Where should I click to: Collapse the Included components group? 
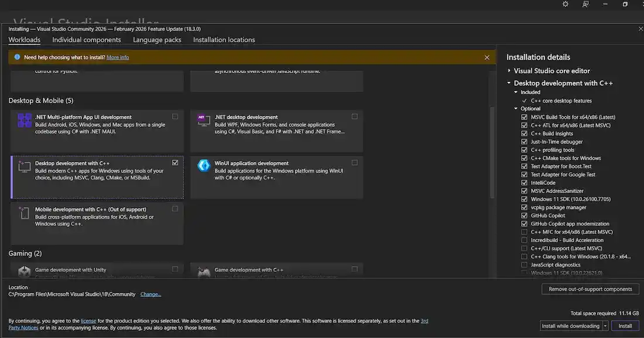click(516, 92)
